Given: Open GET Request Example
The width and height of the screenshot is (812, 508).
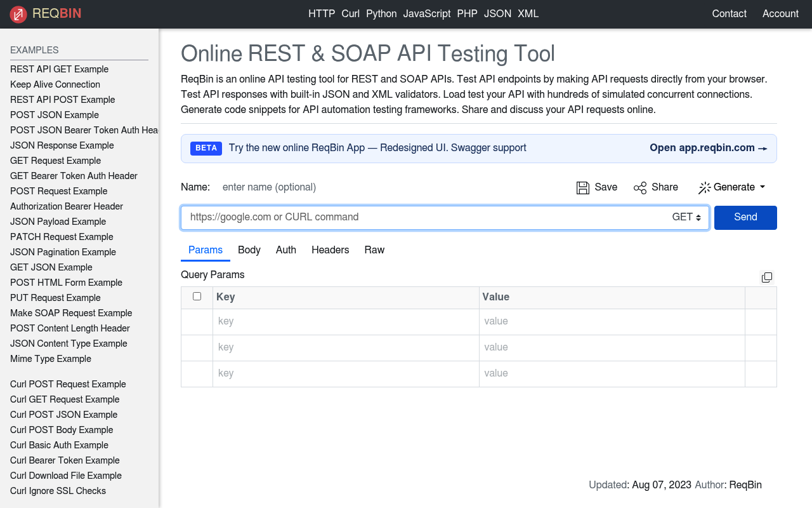Looking at the screenshot, I should (x=56, y=161).
